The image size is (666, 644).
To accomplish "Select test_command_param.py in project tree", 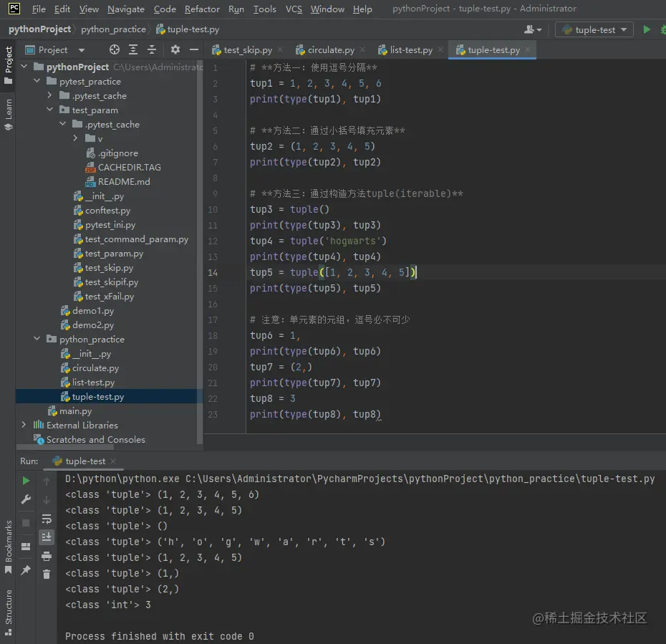I will click(x=136, y=239).
